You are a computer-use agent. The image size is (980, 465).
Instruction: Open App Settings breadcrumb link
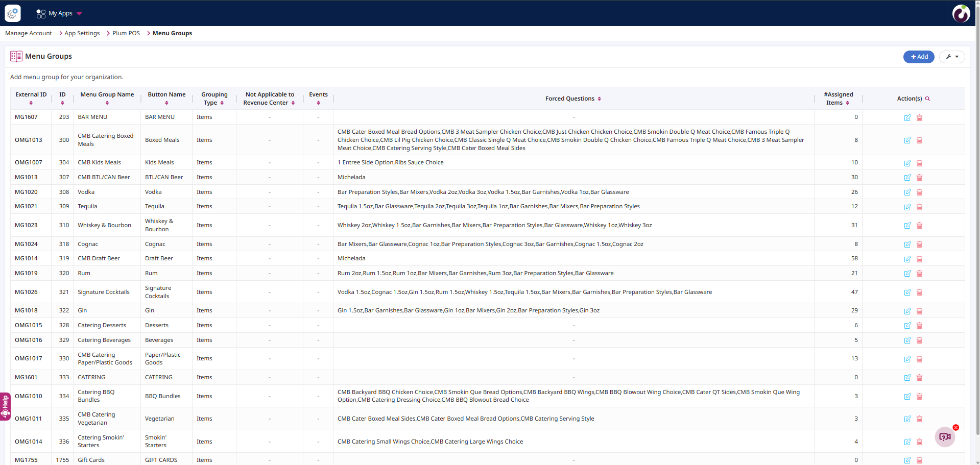82,33
